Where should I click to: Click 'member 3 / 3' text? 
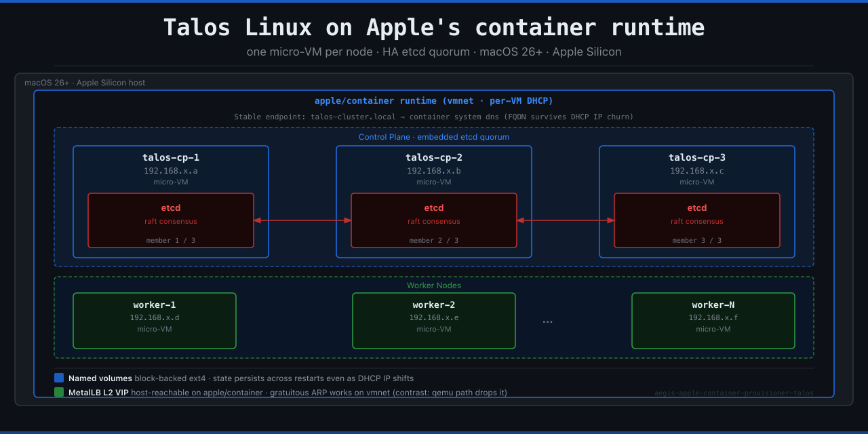click(x=697, y=241)
